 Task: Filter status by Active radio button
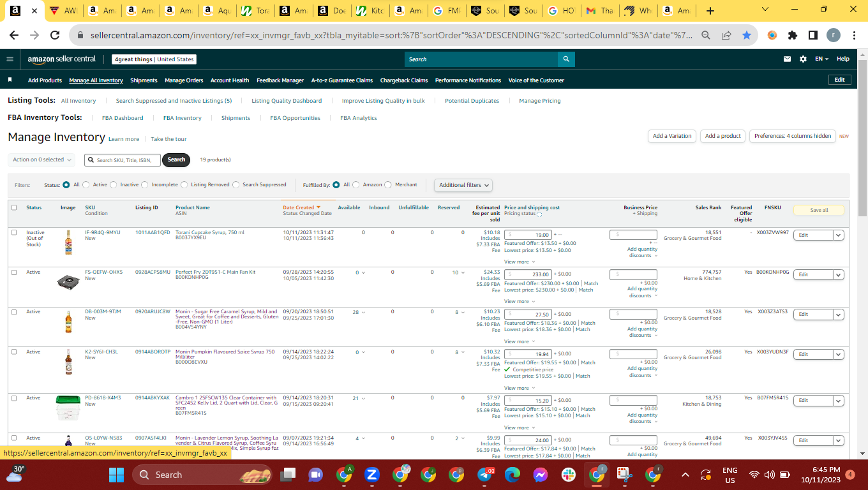[x=86, y=185]
